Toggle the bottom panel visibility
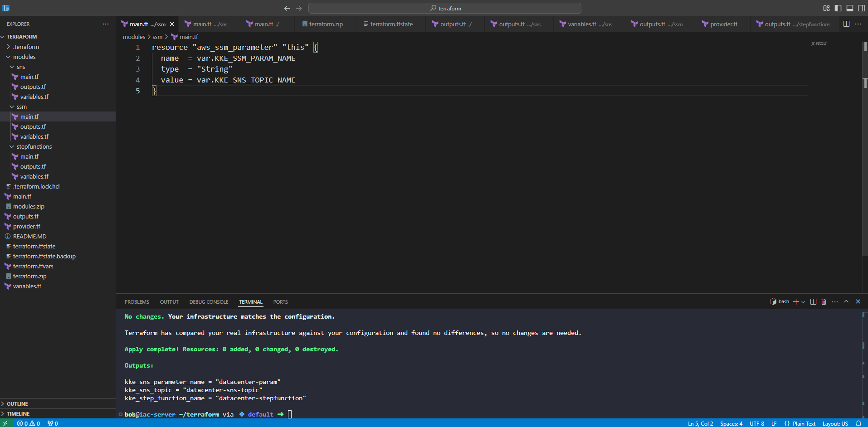The image size is (868, 427). coord(850,8)
